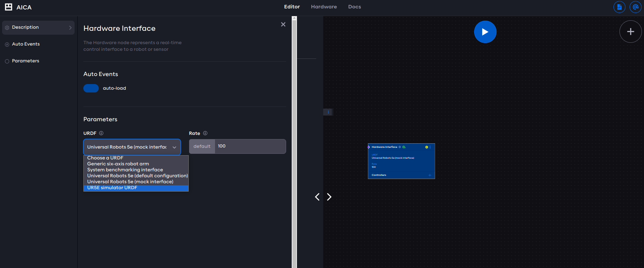
Task: Close the Hardware Interface panel
Action: pyautogui.click(x=283, y=24)
